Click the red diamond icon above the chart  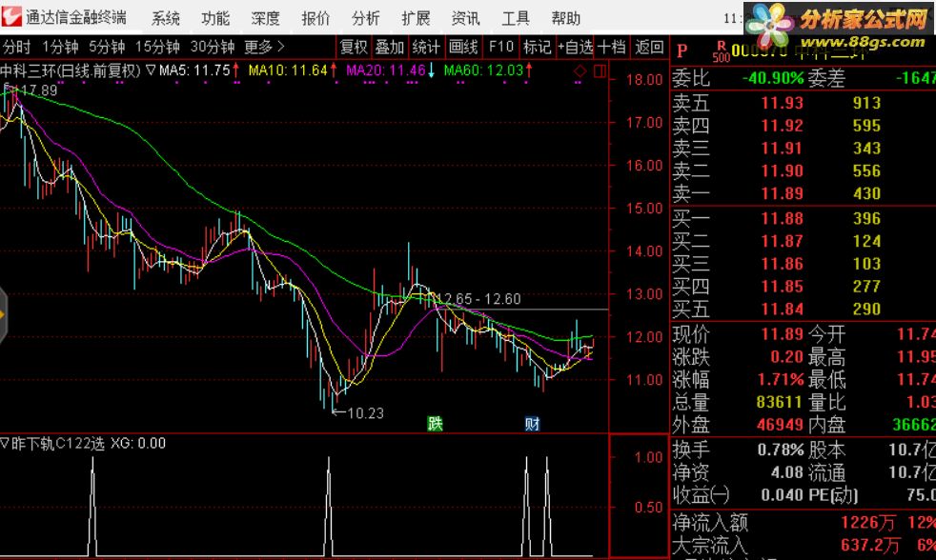(x=580, y=71)
